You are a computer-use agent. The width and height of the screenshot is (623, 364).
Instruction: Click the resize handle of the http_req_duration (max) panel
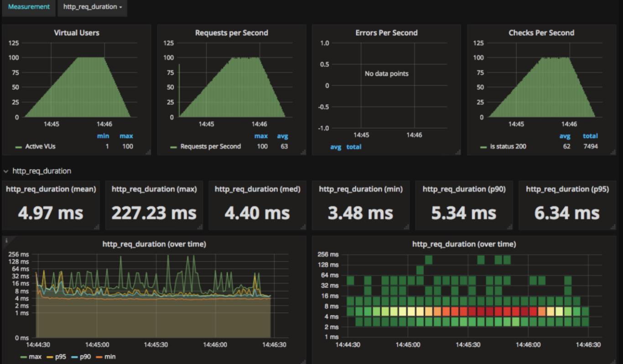point(200,227)
